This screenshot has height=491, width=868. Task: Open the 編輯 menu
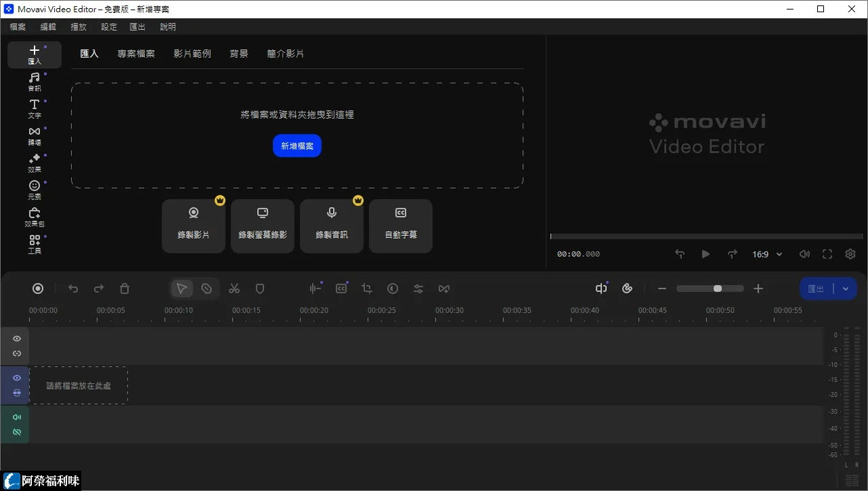(x=48, y=27)
